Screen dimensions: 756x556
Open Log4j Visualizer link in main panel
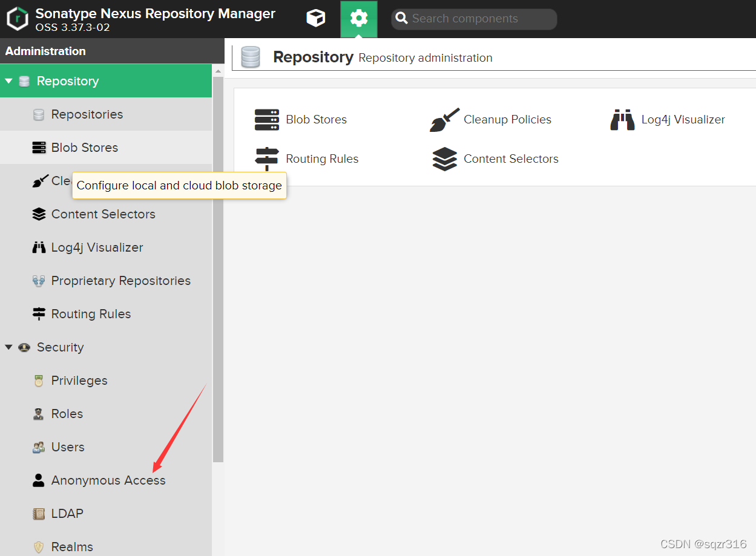coord(683,120)
